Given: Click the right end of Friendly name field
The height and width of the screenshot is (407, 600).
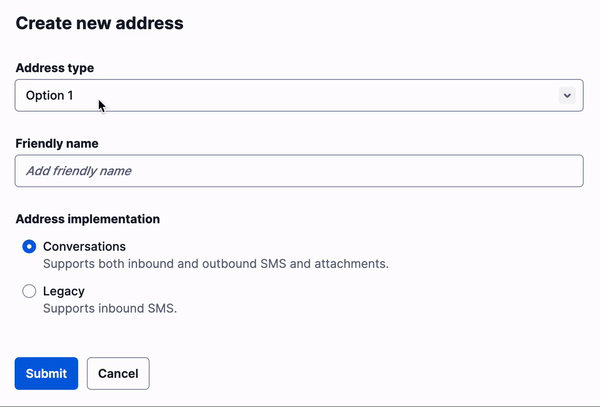Looking at the screenshot, I should tap(560, 171).
